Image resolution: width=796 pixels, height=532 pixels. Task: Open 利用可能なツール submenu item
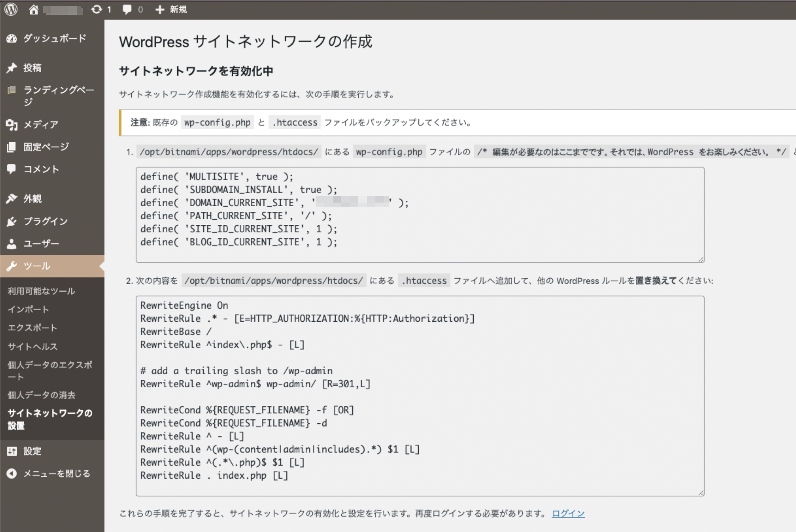pyautogui.click(x=42, y=291)
